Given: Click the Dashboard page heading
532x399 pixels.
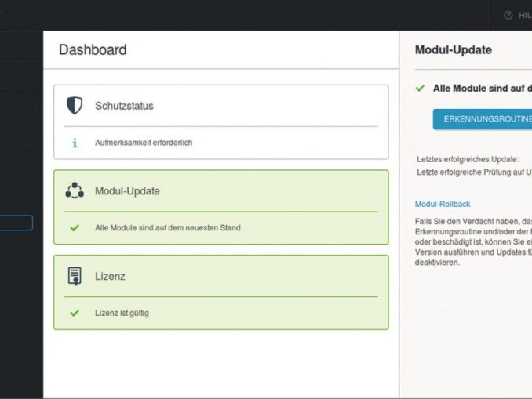Looking at the screenshot, I should 93,50.
